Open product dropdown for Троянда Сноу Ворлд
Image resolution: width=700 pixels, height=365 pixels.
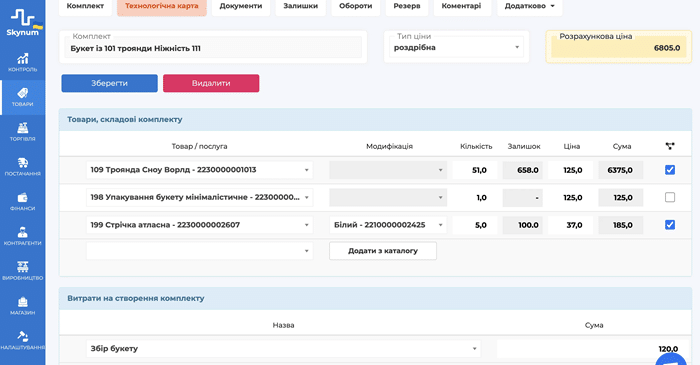coord(200,170)
